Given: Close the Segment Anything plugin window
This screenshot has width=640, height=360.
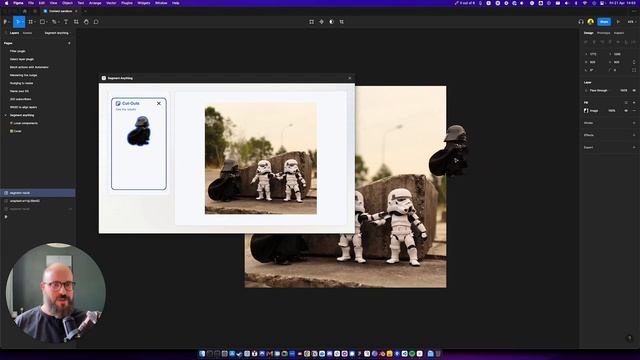Looking at the screenshot, I should tap(349, 78).
